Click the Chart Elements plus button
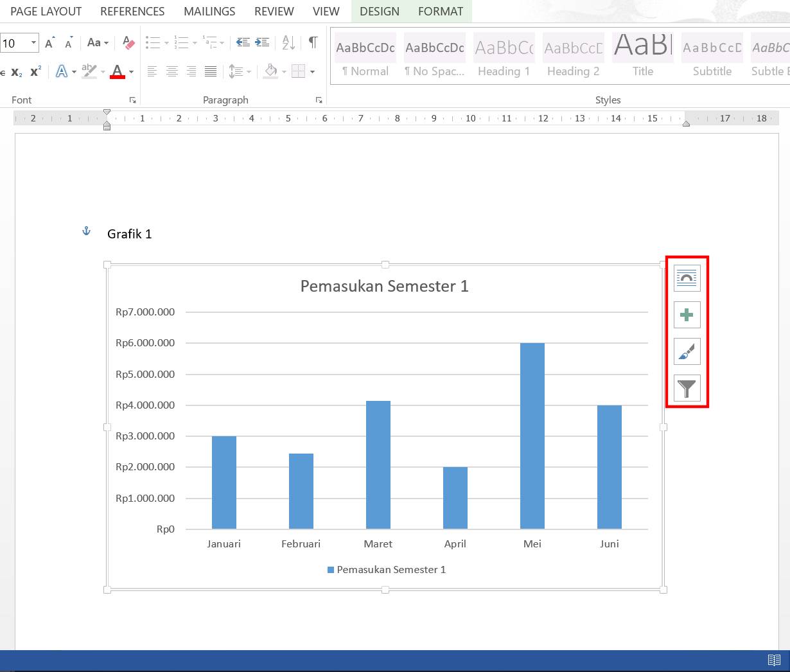This screenshot has width=790, height=672. tap(687, 315)
